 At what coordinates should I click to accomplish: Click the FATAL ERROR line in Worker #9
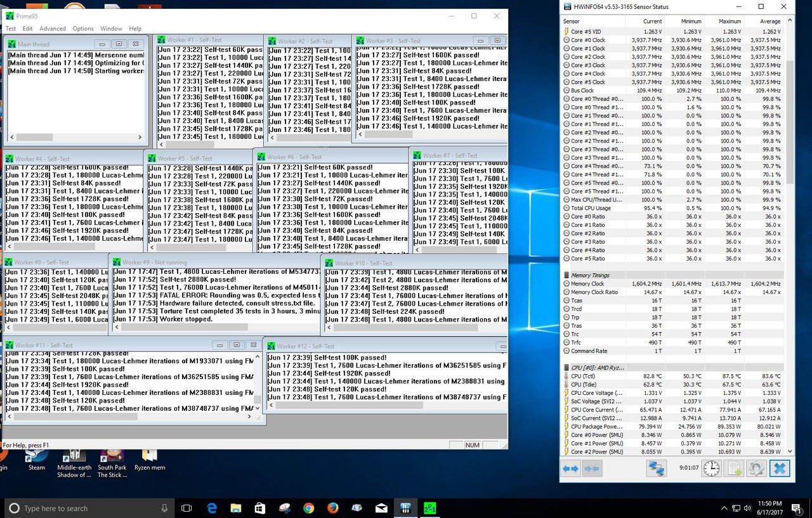(216, 295)
